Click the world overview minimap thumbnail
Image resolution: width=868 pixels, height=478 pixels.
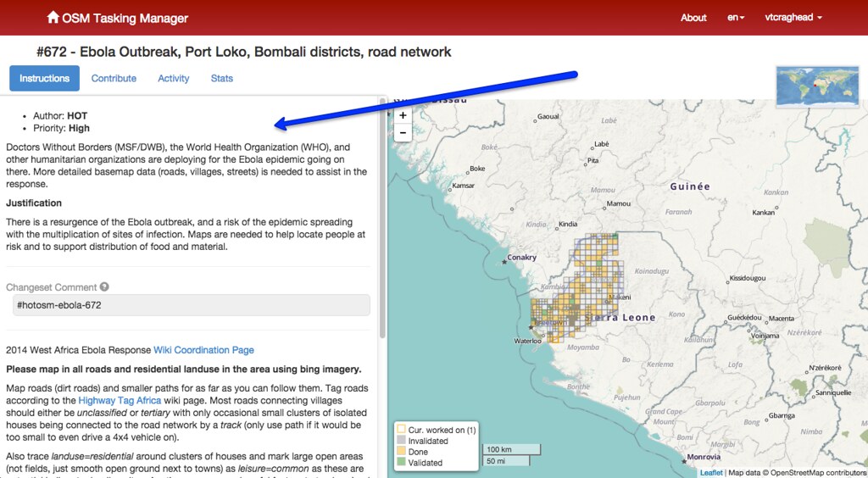point(817,86)
